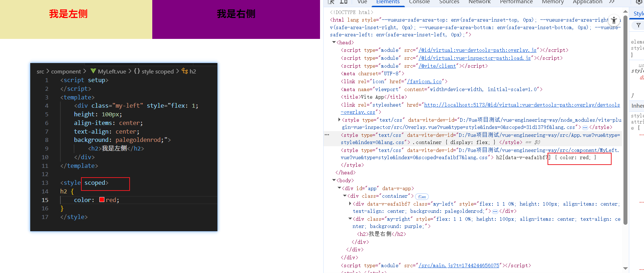Click the Vue icon in MyLeft.vue breadcrumb

click(x=93, y=71)
